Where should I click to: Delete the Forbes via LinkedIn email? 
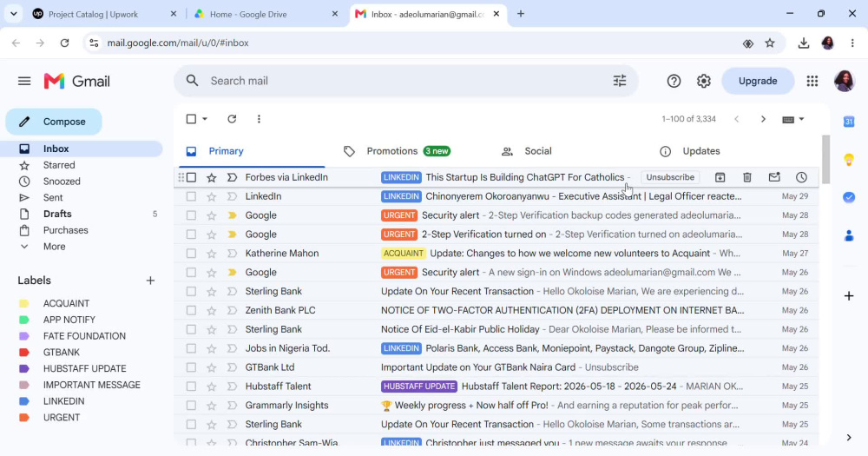(x=746, y=177)
